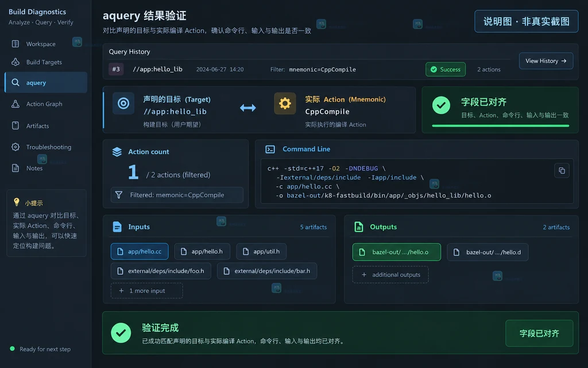Click the 说明图 · 非真实截图 badge
The height and width of the screenshot is (368, 588).
pos(526,21)
